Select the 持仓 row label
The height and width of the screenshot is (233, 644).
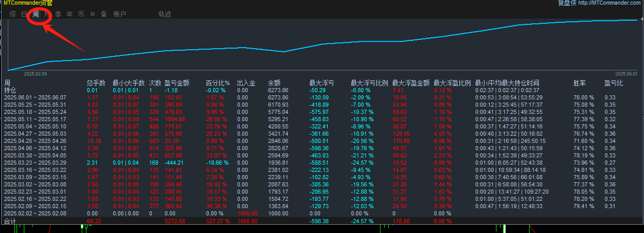click(10, 90)
